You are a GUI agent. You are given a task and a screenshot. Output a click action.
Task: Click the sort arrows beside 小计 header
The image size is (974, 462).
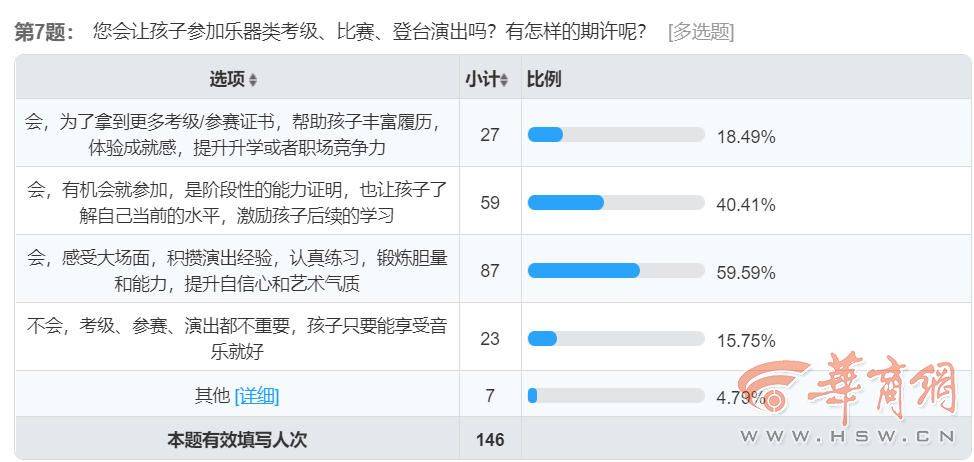click(x=504, y=79)
